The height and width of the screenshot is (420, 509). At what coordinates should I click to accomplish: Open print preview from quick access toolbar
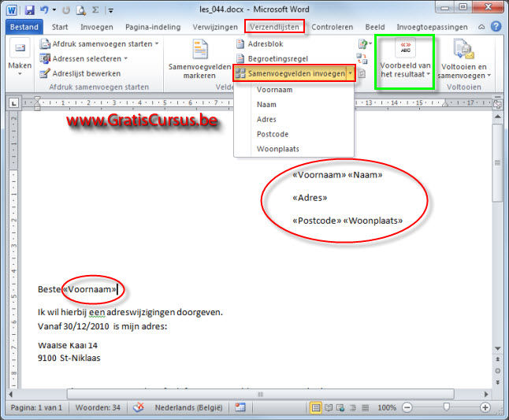pos(80,10)
